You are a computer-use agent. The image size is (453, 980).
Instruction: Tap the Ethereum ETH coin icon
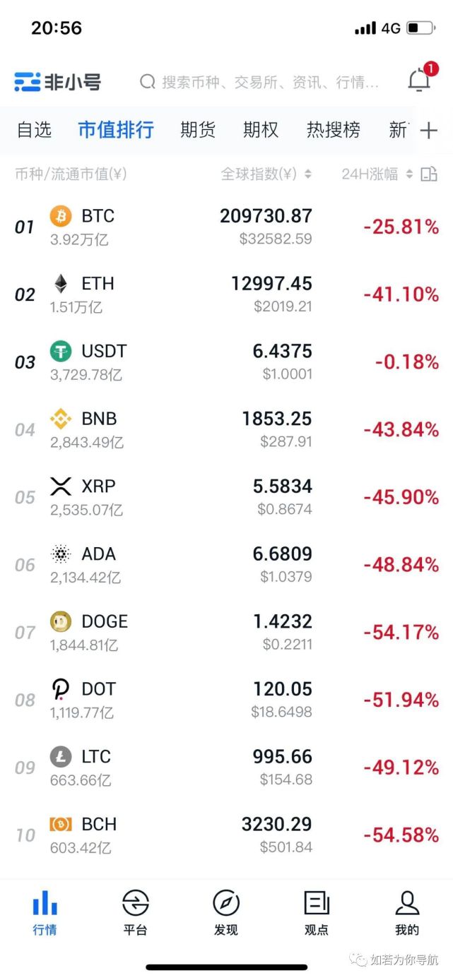pos(60,285)
